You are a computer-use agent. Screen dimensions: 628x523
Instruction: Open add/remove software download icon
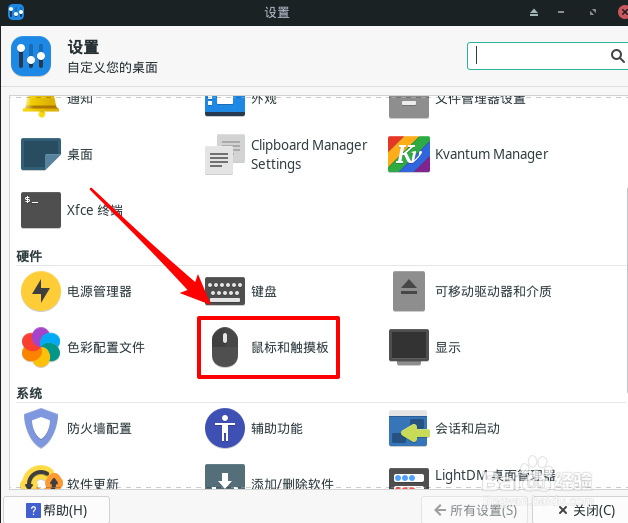[x=225, y=477]
